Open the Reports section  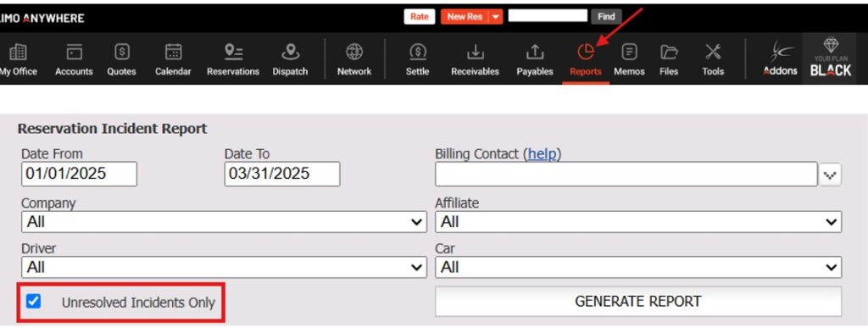coord(586,59)
